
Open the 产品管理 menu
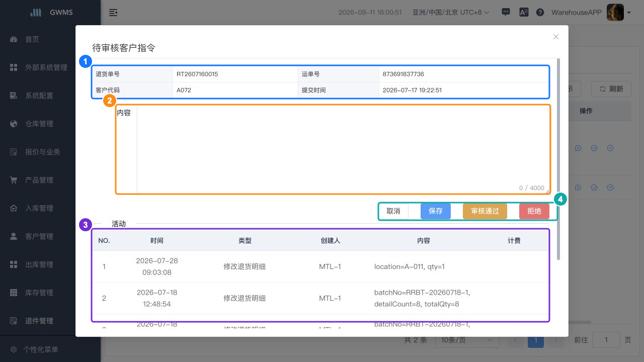(x=39, y=180)
